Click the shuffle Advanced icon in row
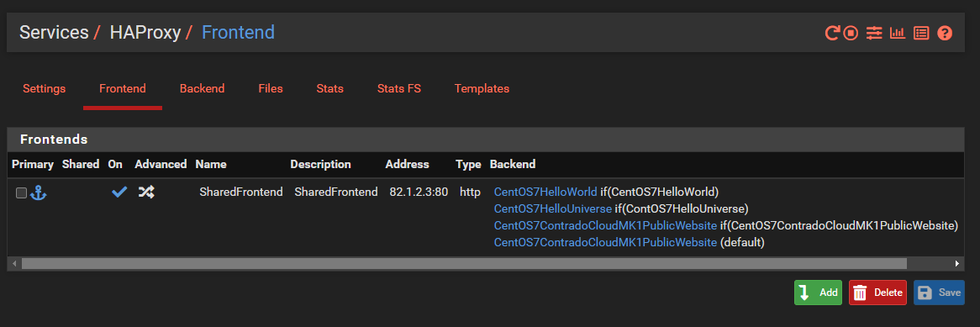The image size is (980, 327). [146, 192]
